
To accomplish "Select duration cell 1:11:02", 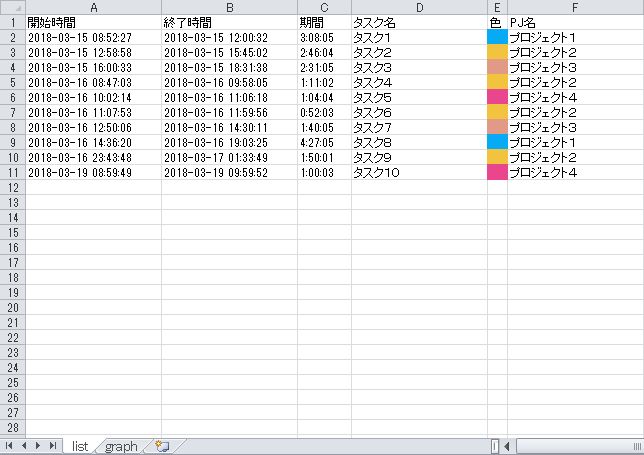I will [x=324, y=83].
